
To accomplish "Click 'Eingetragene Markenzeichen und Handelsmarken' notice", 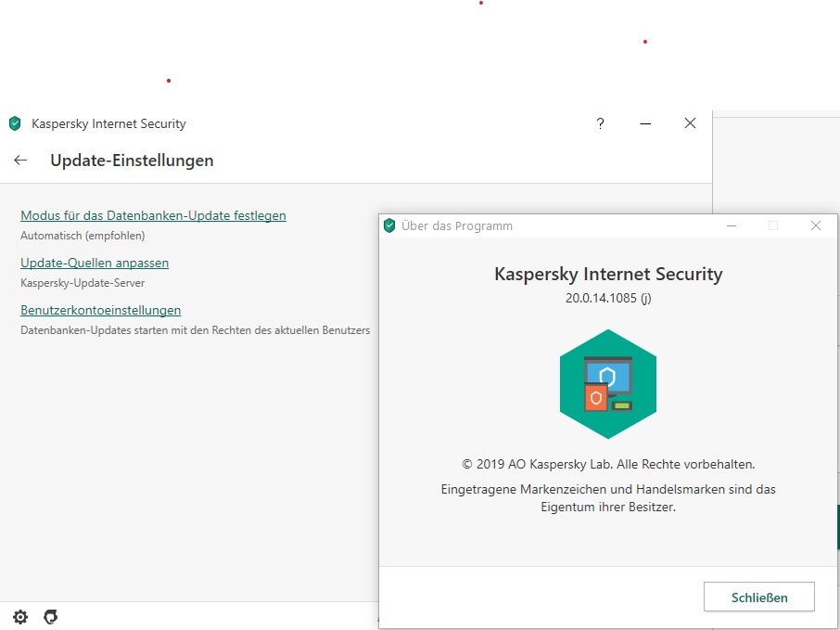I will [x=608, y=498].
